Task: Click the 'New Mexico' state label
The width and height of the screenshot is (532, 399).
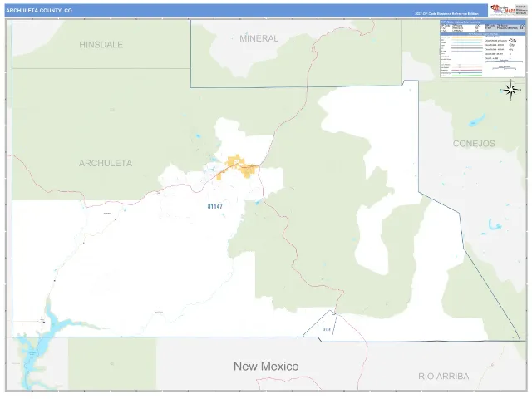Action: 266,366
